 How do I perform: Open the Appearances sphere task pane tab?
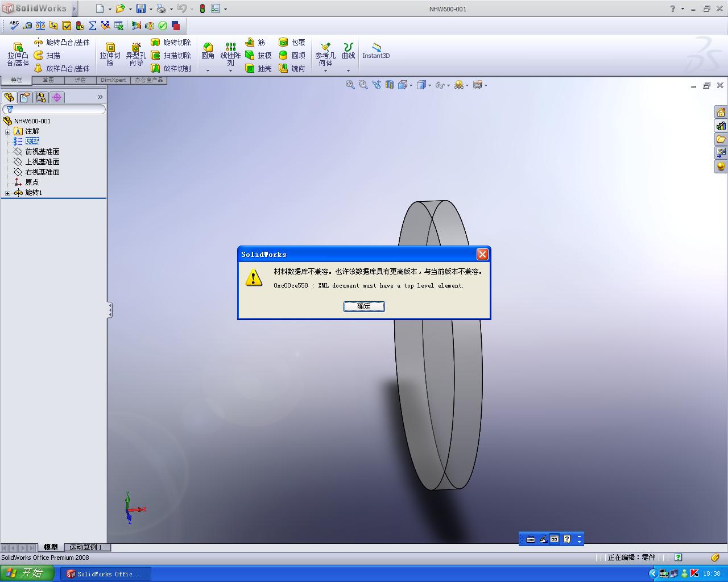pyautogui.click(x=721, y=166)
